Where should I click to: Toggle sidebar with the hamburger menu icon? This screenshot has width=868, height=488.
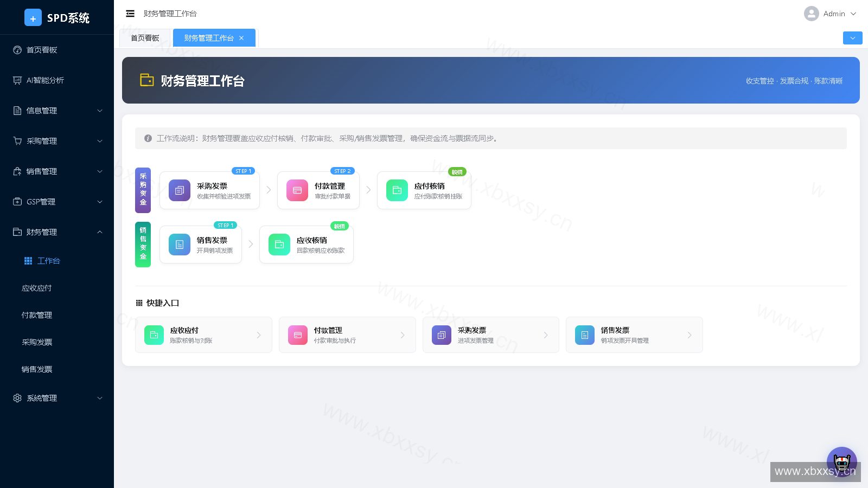coord(130,14)
